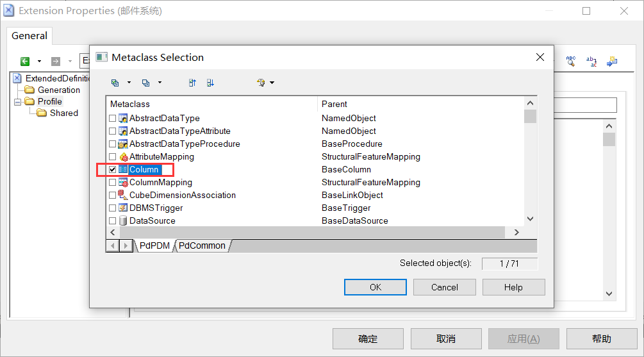Click Selected object(s) count field
The width and height of the screenshot is (644, 357).
[x=509, y=264]
